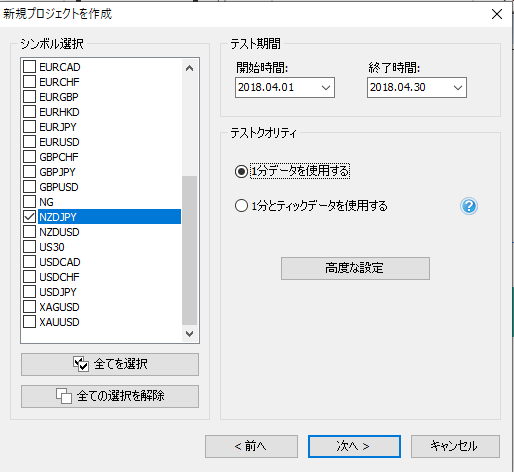The width and height of the screenshot is (514, 472).
Task: Enable the EURGBP checkbox
Action: point(29,96)
